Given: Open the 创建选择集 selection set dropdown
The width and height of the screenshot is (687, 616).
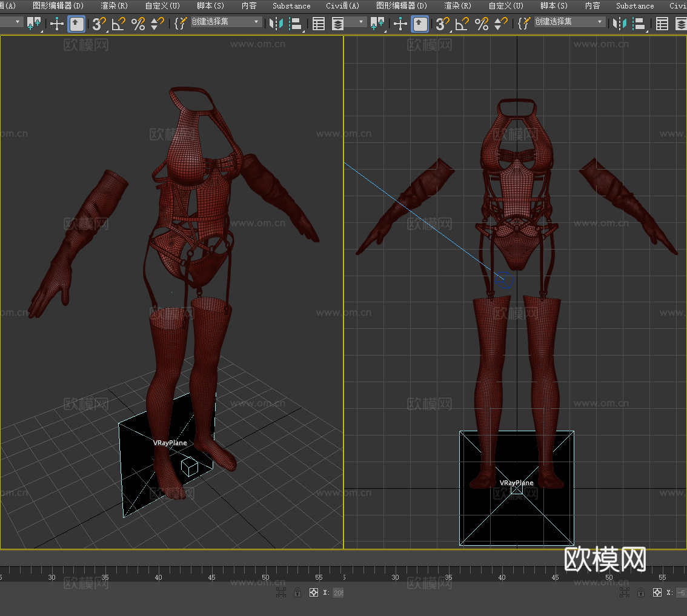Looking at the screenshot, I should [257, 24].
